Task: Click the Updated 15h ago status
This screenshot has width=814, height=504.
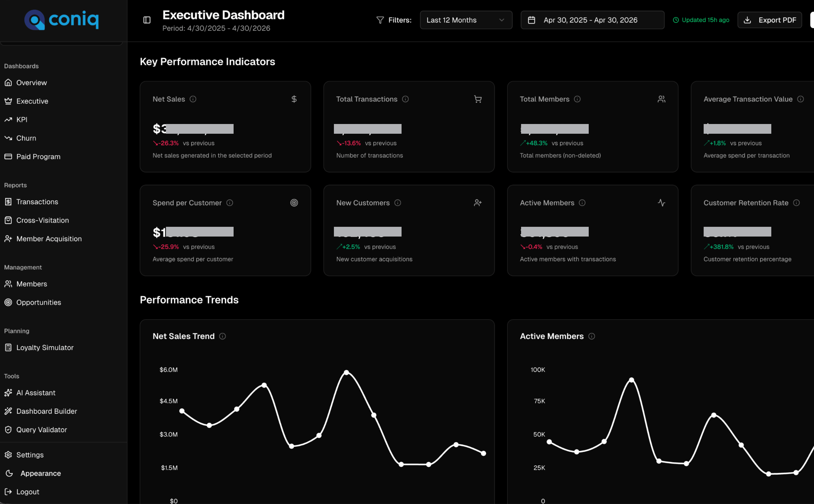Action: 701,20
